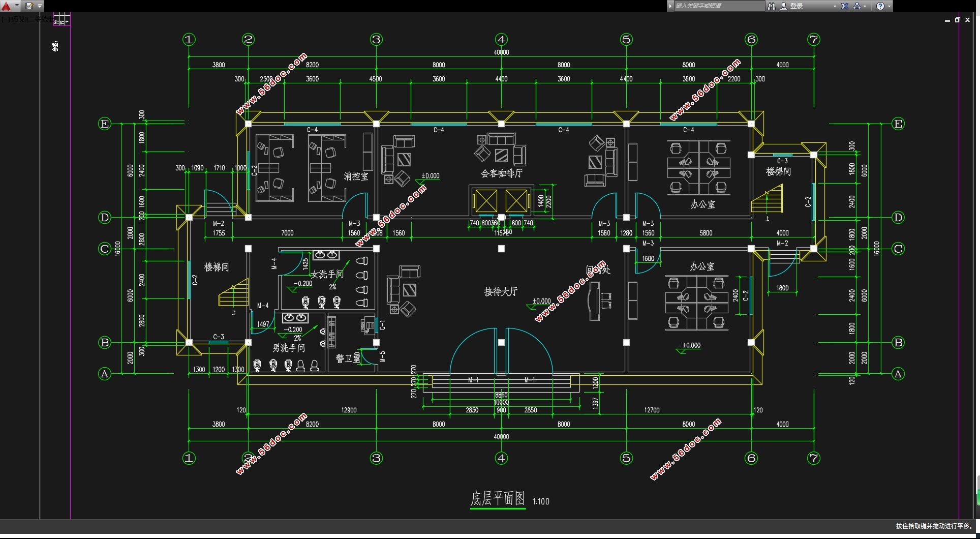This screenshot has width=980, height=539.
Task: Open the Autodesk Exchange X icon
Action: 845,6
